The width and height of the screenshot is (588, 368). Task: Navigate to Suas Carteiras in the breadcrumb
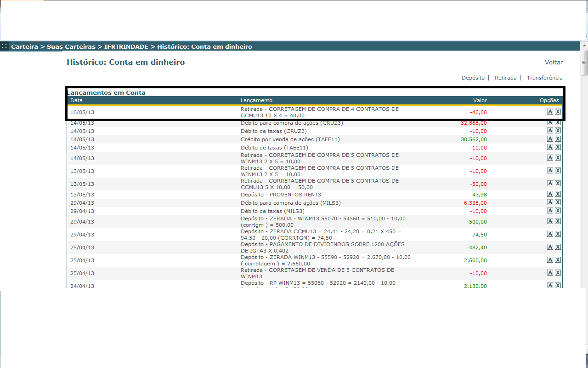click(71, 46)
